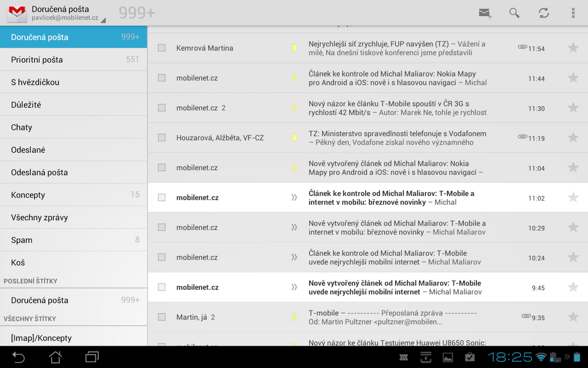The image size is (588, 368).
Task: Refresh the inbox
Action: (x=544, y=12)
